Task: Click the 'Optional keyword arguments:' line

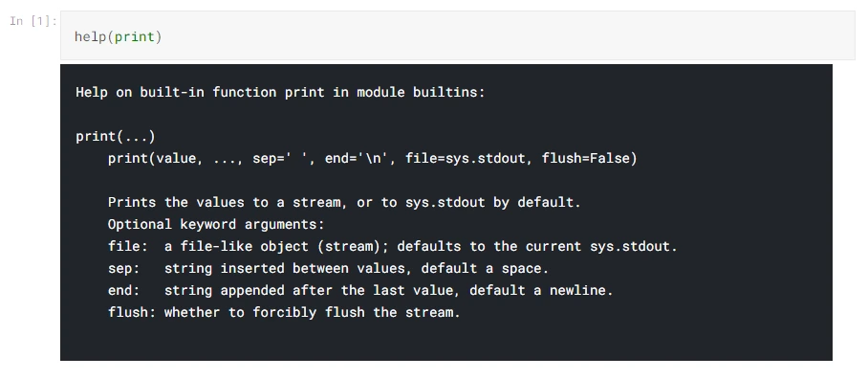Action: pos(216,224)
